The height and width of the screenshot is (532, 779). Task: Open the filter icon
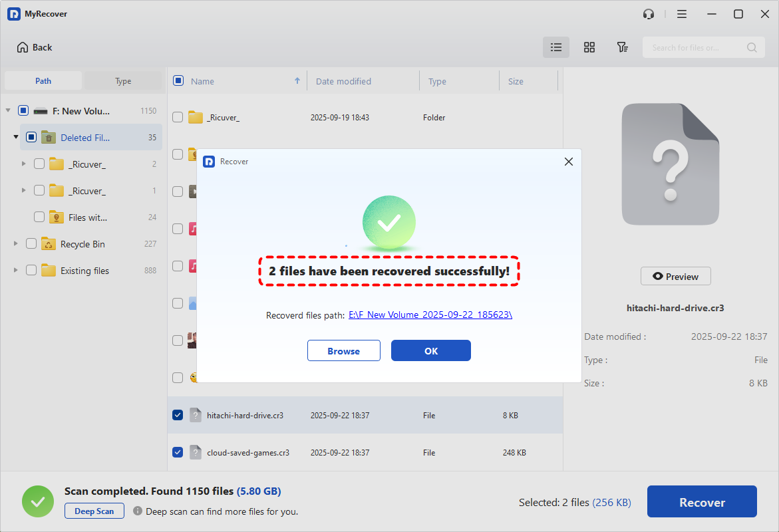pyautogui.click(x=622, y=47)
